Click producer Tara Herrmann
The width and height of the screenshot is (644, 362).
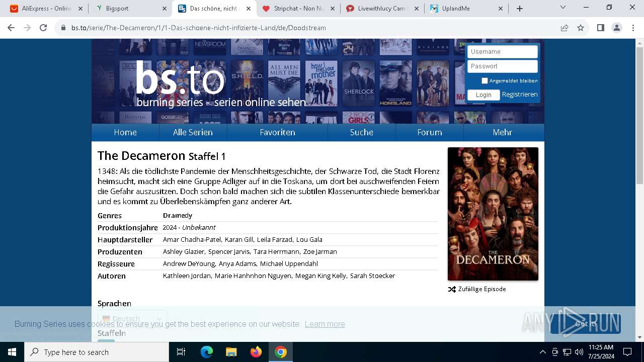coord(276,252)
